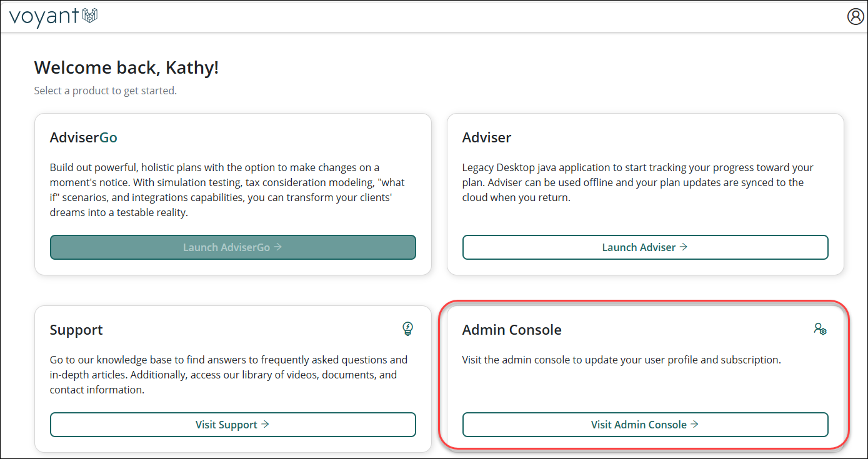Click the Support lightbulb icon
This screenshot has width=868, height=459.
coord(408,328)
